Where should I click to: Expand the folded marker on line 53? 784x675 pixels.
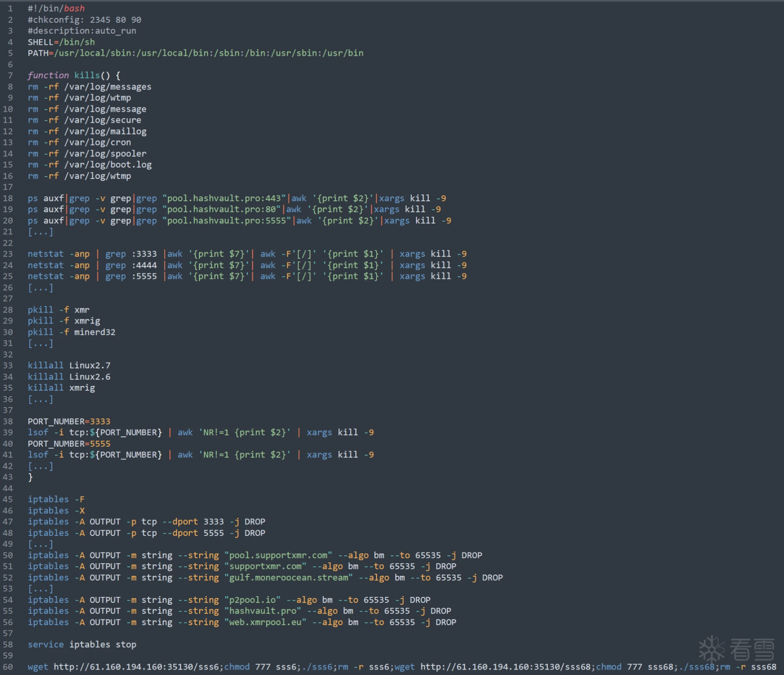point(40,589)
